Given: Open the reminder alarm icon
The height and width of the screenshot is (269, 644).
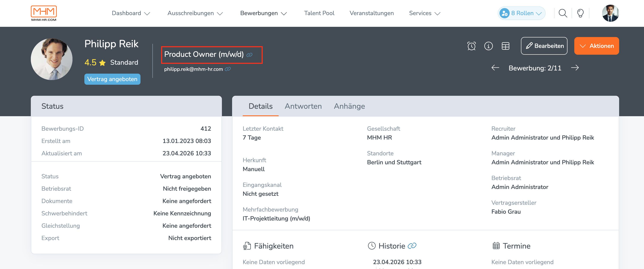Looking at the screenshot, I should pyautogui.click(x=471, y=46).
